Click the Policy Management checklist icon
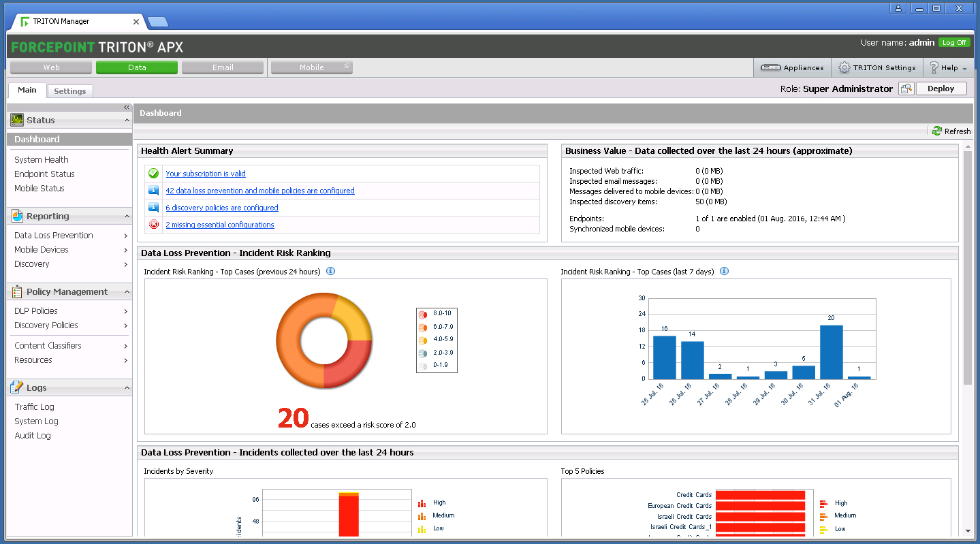 pyautogui.click(x=17, y=291)
